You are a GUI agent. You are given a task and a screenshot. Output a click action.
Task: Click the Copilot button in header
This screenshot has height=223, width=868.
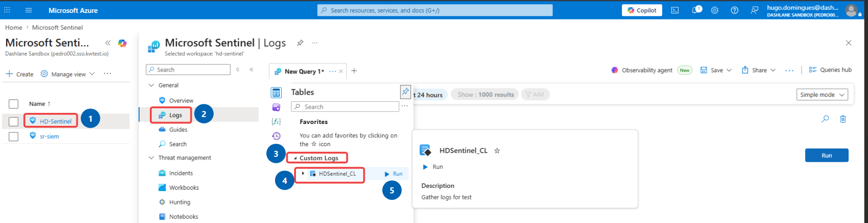coord(642,10)
